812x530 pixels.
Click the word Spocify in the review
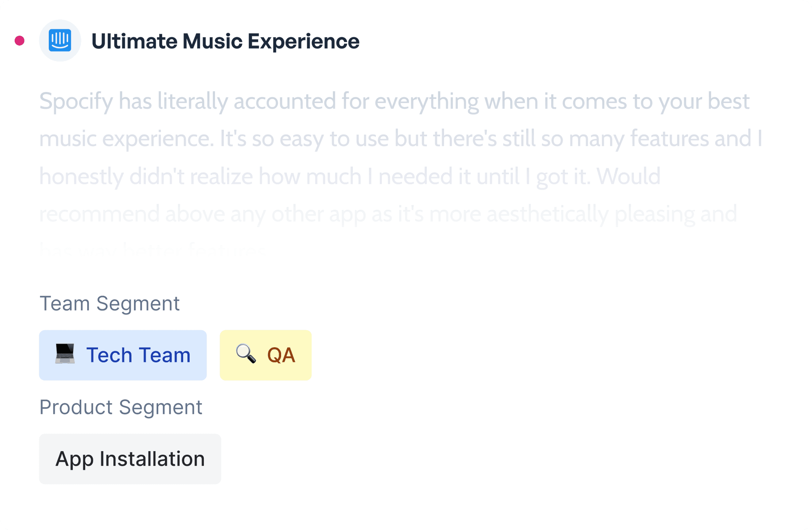(76, 101)
